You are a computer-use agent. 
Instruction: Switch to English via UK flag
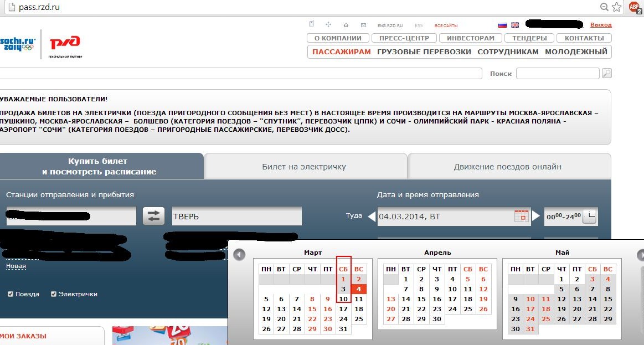click(515, 25)
